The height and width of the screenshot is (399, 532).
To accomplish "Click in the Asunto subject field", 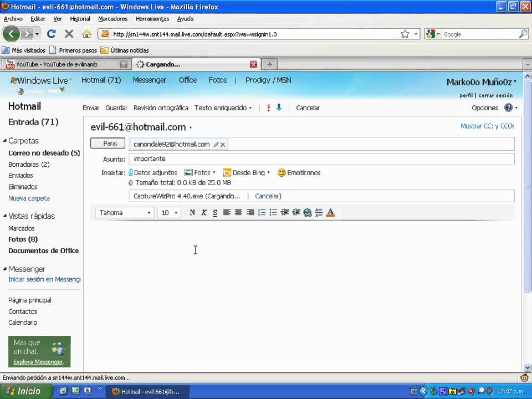I will tap(321, 159).
